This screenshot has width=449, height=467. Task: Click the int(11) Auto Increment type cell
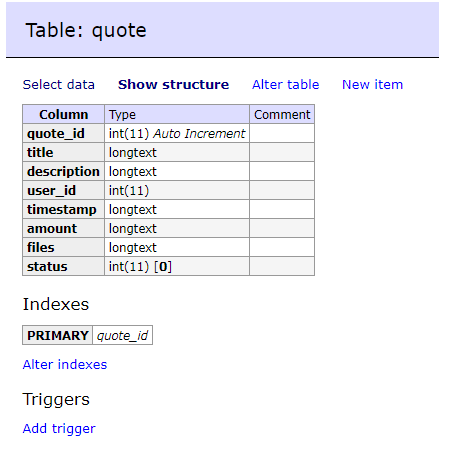pos(177,134)
